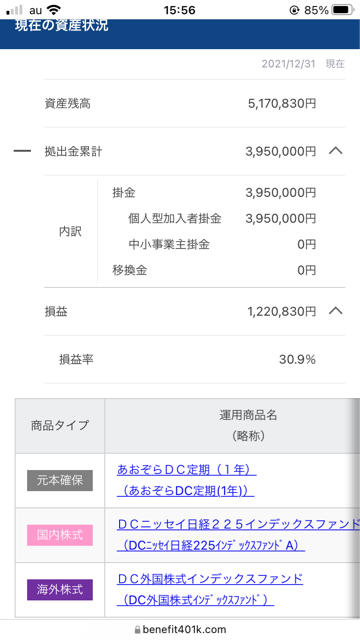Tap the benefit401k.com address bar
360x640 pixels.
(180, 629)
